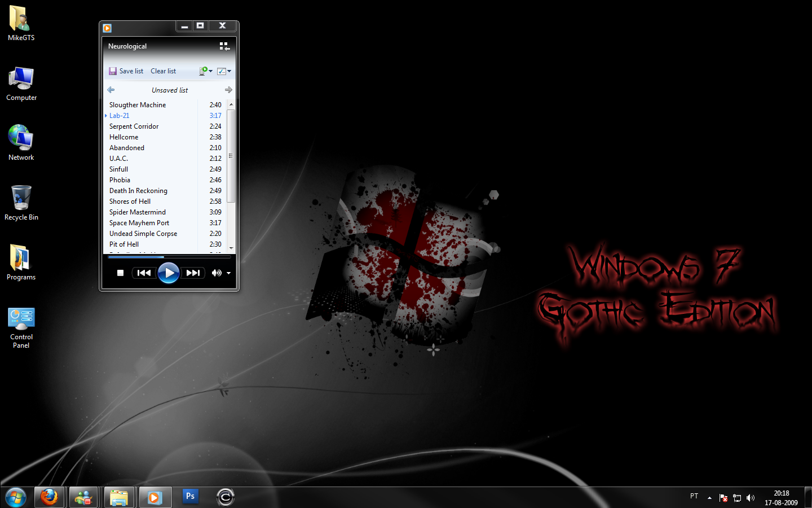Click the Windows Media Player title icon
The image size is (812, 508).
click(107, 28)
